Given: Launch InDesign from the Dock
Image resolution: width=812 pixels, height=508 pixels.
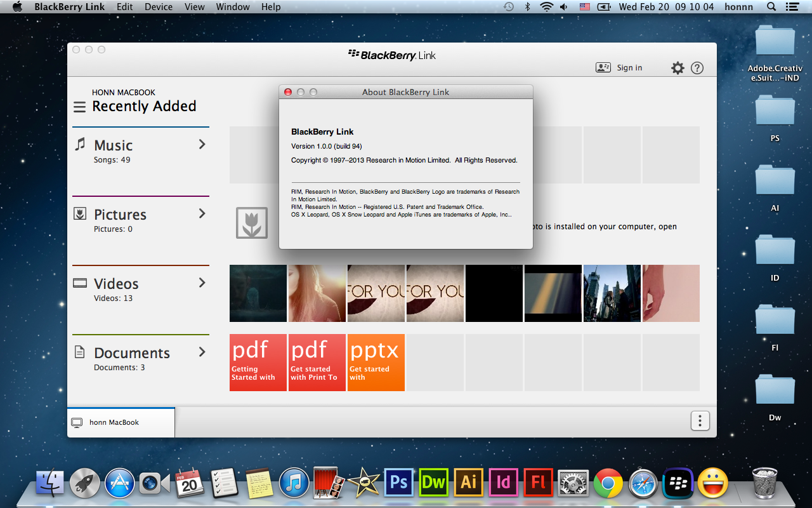Looking at the screenshot, I should pos(504,483).
